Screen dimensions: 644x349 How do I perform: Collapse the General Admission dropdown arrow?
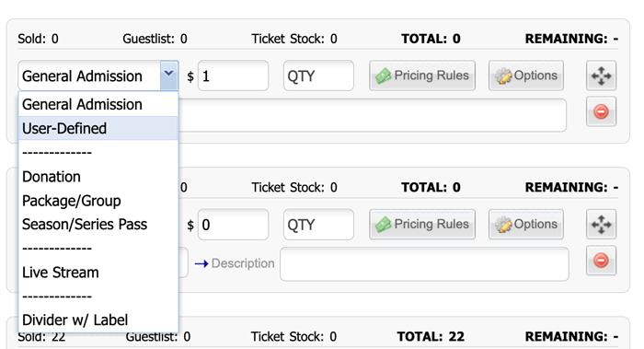(168, 76)
